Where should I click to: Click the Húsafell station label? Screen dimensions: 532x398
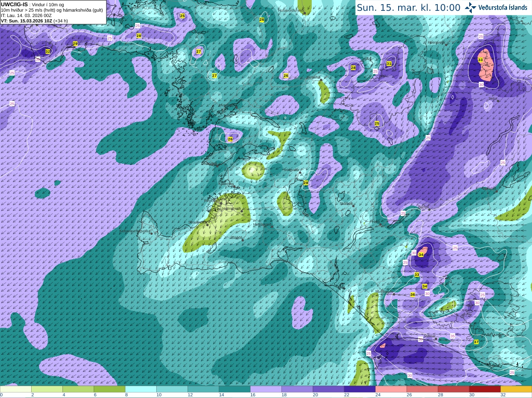313,77
